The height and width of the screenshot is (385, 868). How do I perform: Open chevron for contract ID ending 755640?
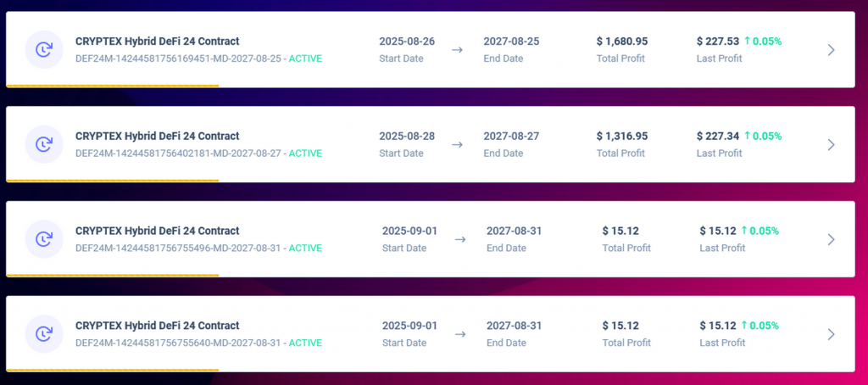831,334
